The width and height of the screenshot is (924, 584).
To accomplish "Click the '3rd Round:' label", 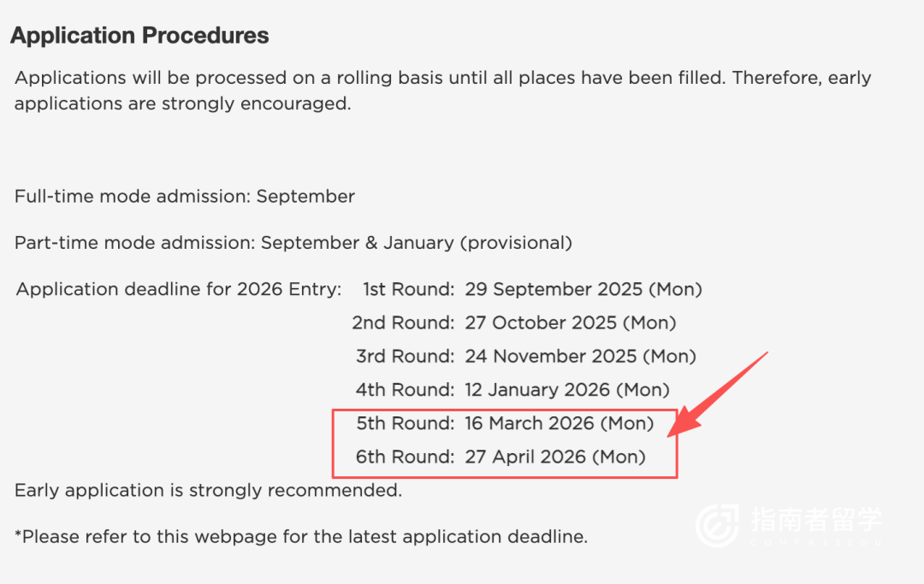I will [405, 356].
